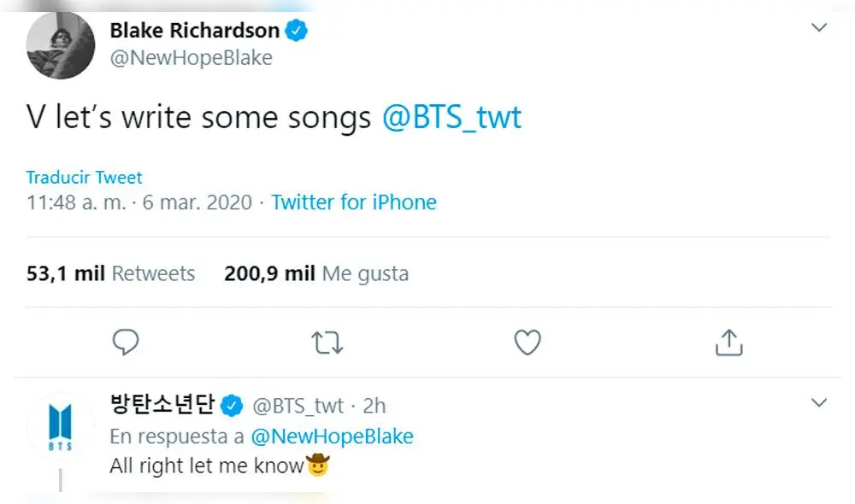Viewport: 855px width, 504px height.
Task: Open the 2h timestamp of BTS's reply
Action: point(374,406)
